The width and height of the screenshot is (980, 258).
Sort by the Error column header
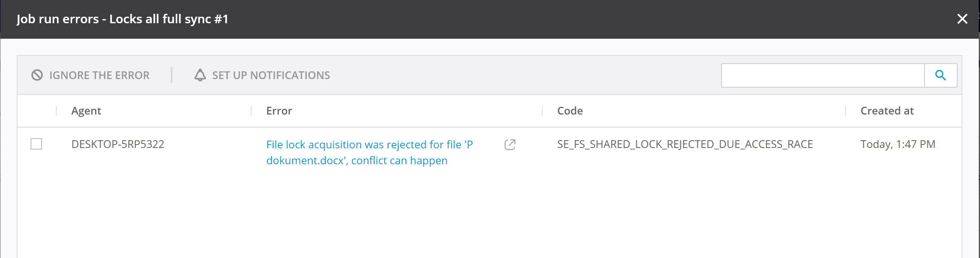click(279, 111)
